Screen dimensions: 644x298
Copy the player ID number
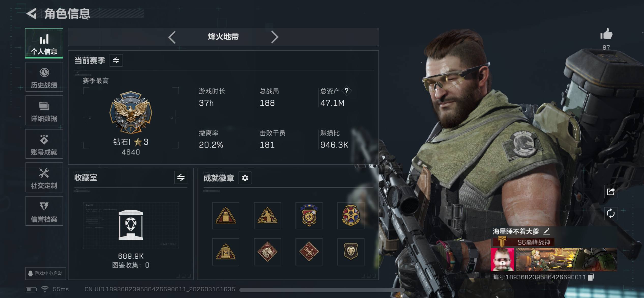(x=591, y=277)
